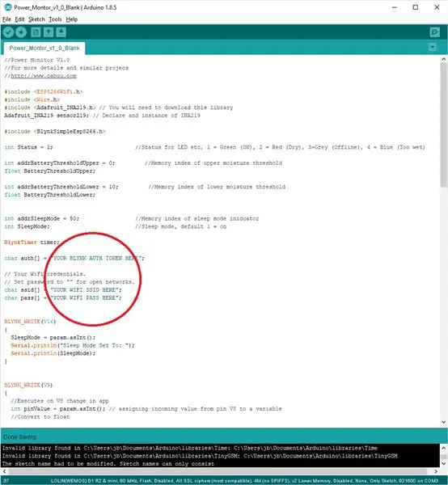Minimize the Arduino window
Viewport: 448px width, 485px height.
pyautogui.click(x=395, y=7)
